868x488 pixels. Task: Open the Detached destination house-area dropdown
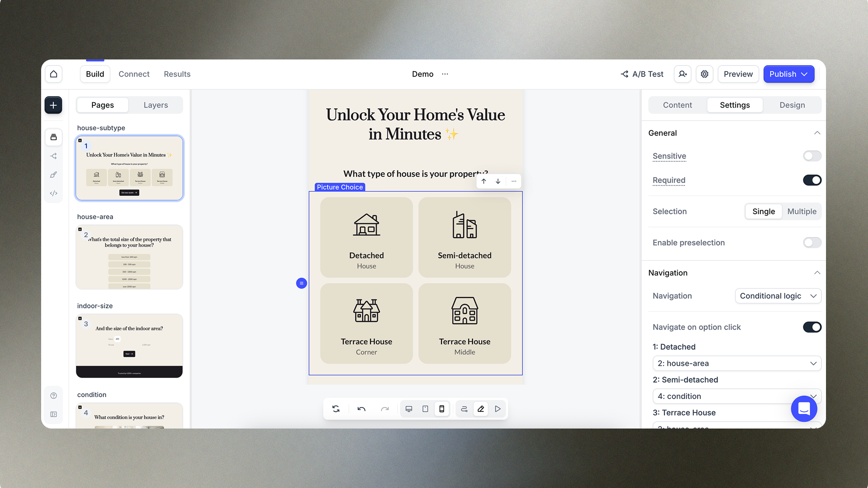coord(737,363)
